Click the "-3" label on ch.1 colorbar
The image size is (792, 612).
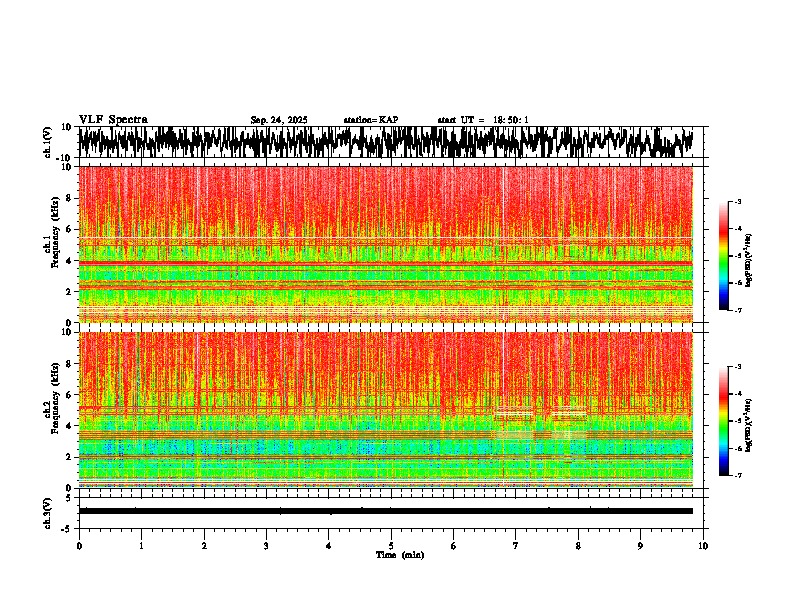737,201
